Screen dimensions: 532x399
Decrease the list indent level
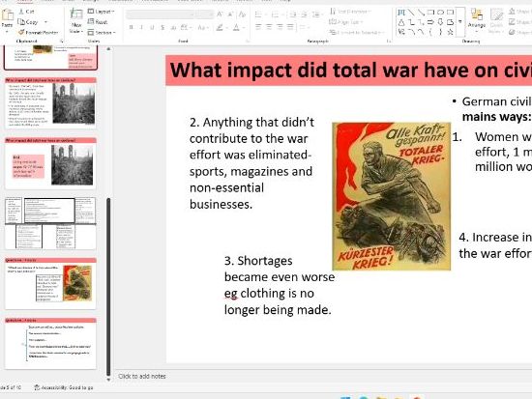[293, 14]
